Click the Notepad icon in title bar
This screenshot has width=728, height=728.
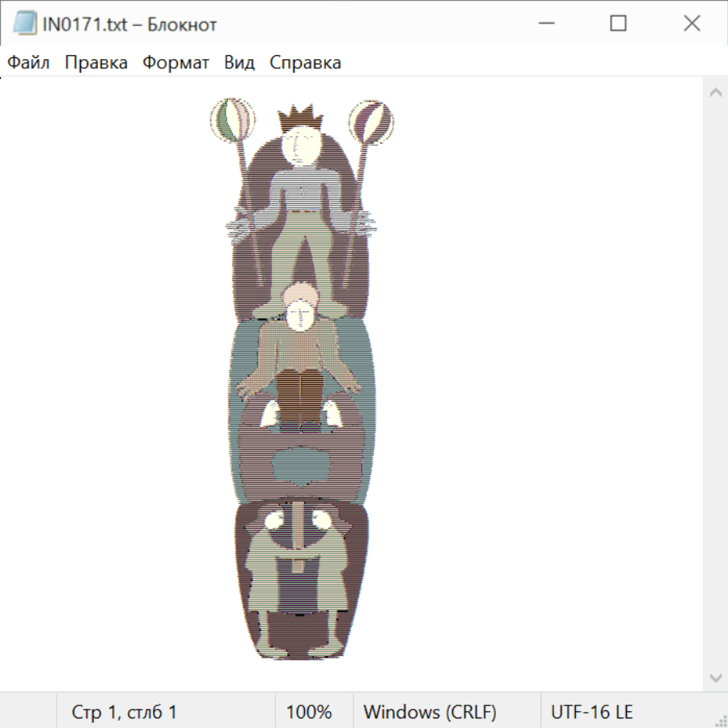coord(25,24)
